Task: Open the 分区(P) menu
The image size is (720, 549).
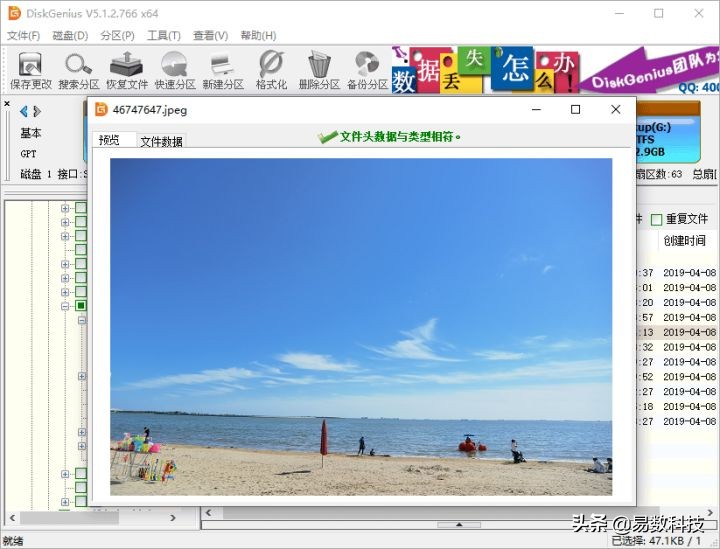Action: (x=118, y=35)
